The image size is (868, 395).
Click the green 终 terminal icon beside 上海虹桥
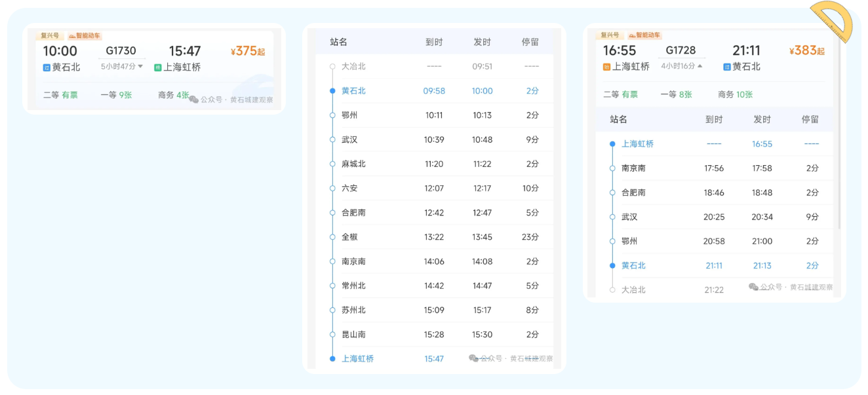(158, 66)
